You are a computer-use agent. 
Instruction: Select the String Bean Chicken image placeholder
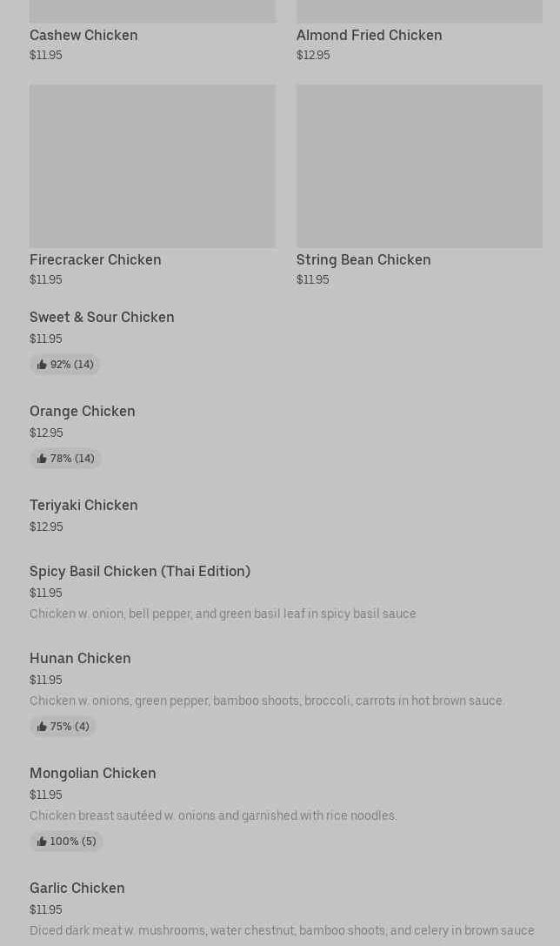419,165
